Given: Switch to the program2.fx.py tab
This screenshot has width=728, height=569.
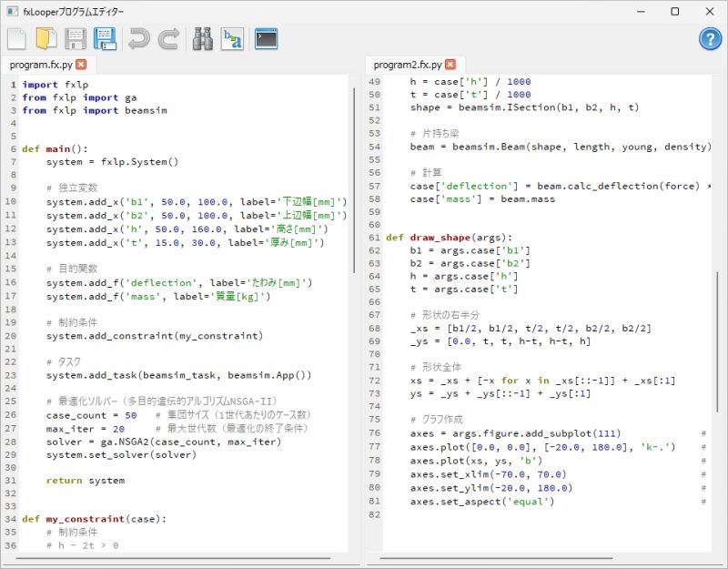Looking at the screenshot, I should click(408, 65).
